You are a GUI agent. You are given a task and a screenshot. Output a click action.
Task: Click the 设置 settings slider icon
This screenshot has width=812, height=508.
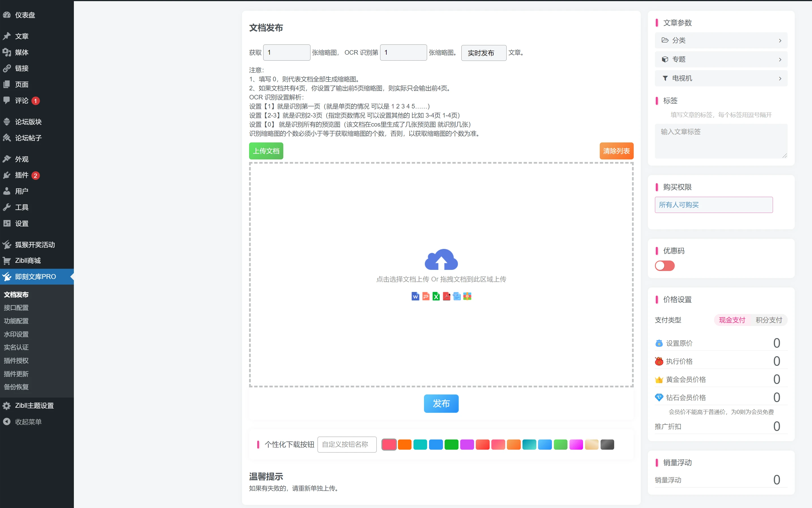pos(7,223)
